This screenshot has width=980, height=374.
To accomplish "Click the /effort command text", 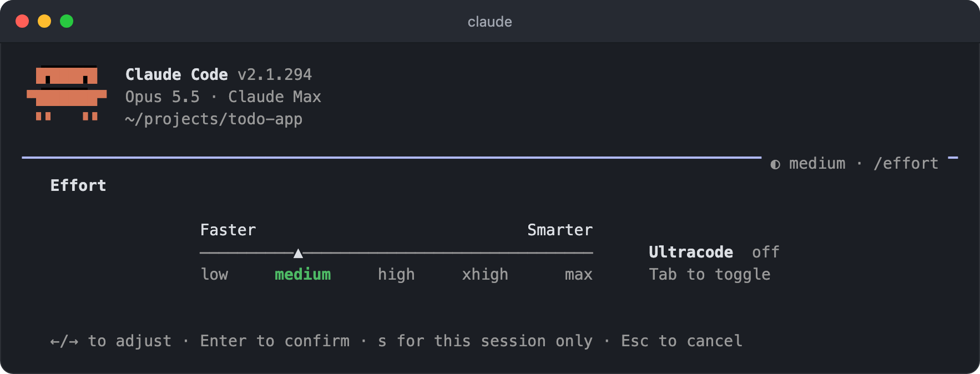I will [906, 163].
